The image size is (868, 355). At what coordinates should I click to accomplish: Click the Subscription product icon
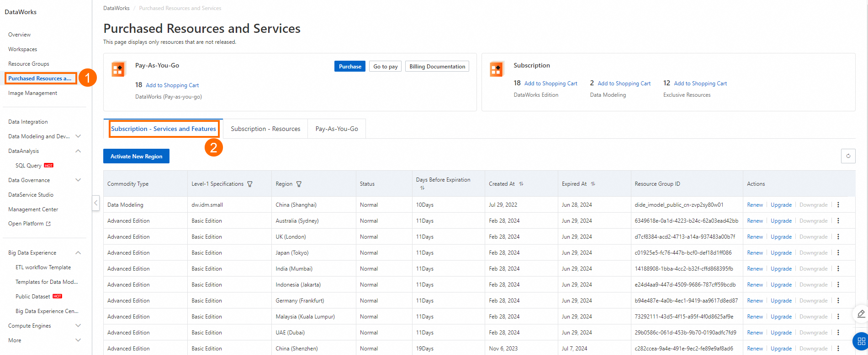coord(497,69)
